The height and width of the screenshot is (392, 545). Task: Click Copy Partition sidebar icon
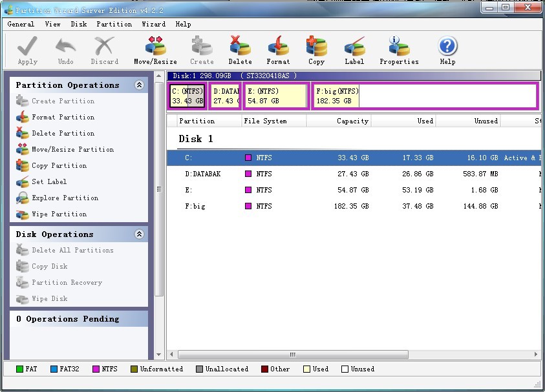click(22, 165)
